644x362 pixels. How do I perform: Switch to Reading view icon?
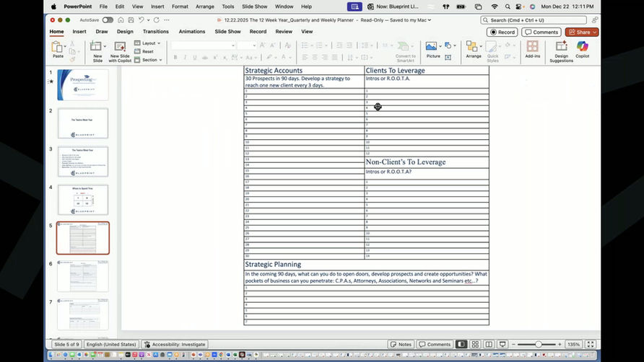489,345
